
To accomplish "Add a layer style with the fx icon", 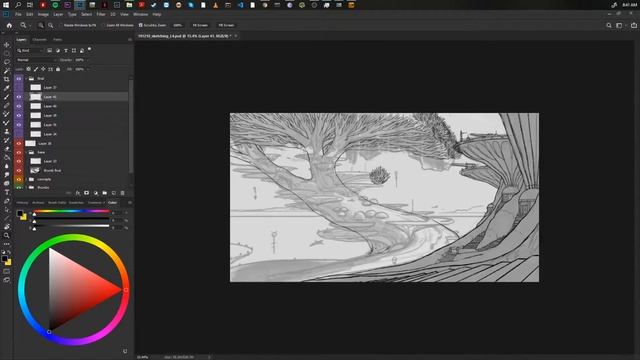I will point(78,193).
